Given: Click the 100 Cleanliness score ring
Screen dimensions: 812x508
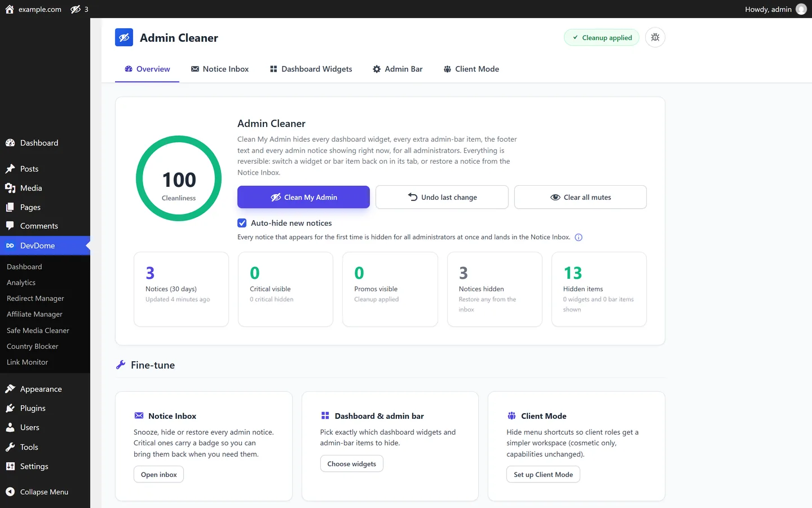Looking at the screenshot, I should click(x=179, y=178).
